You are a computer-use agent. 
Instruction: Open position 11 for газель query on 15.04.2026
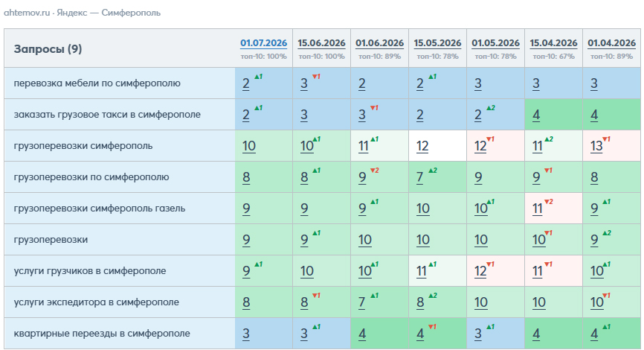coord(537,209)
